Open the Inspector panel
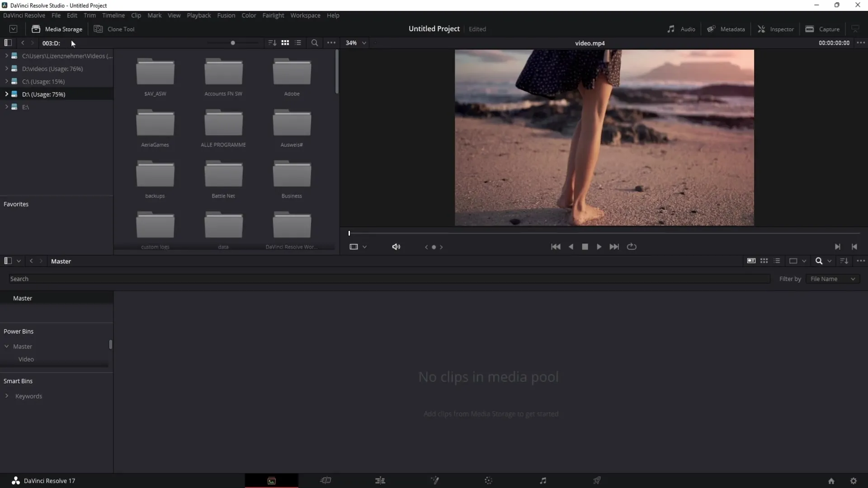Screen dimensions: 868x488 [x=775, y=28]
